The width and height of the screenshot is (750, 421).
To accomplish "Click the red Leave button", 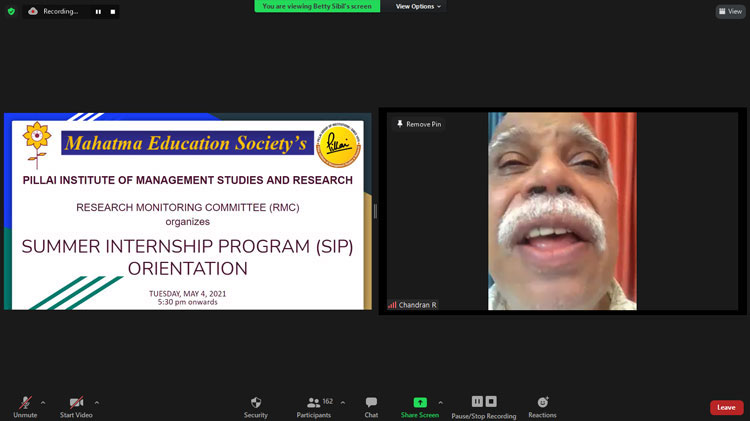I will coord(726,407).
